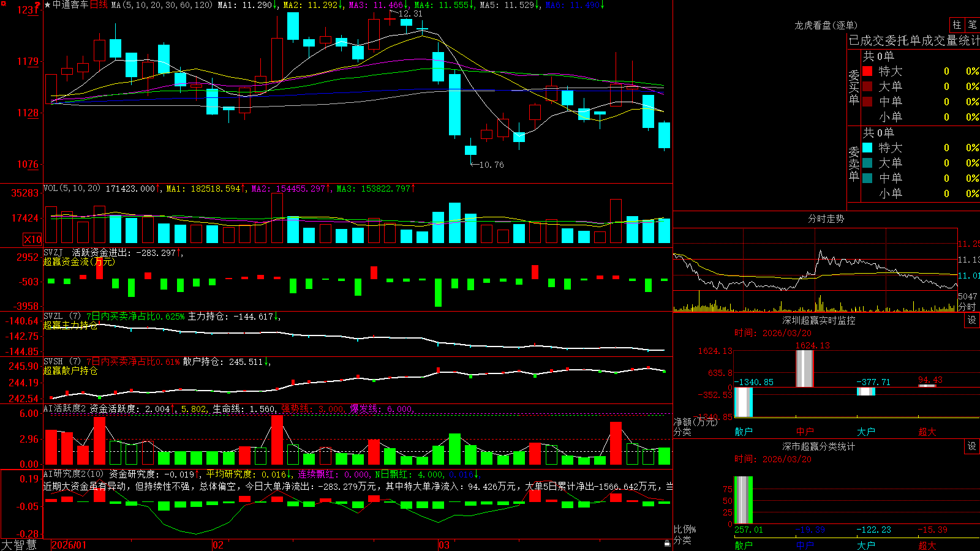Click the dark red 中单 buy-order swatch

[x=867, y=102]
